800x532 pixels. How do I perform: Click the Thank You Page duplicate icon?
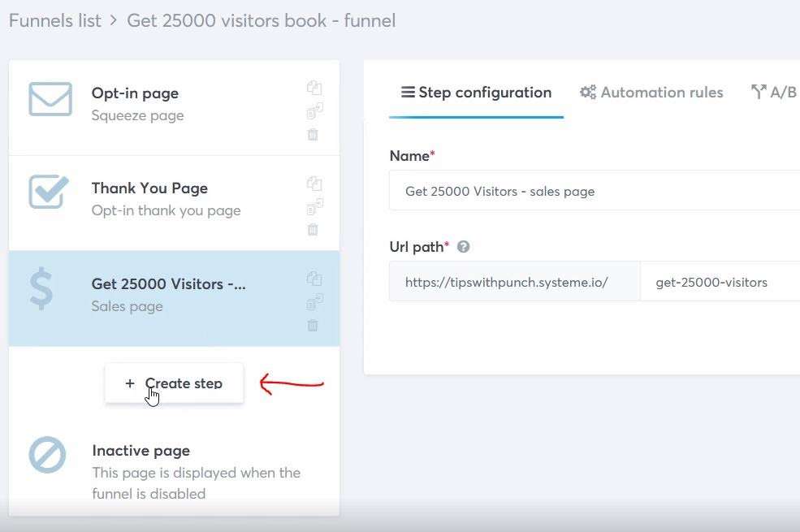click(x=314, y=183)
